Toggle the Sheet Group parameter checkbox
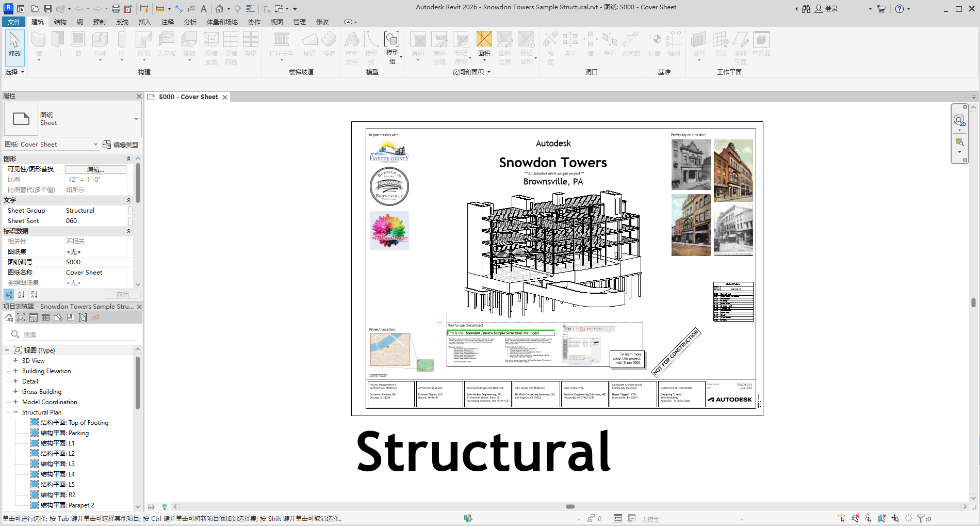This screenshot has height=526, width=980. 130,211
